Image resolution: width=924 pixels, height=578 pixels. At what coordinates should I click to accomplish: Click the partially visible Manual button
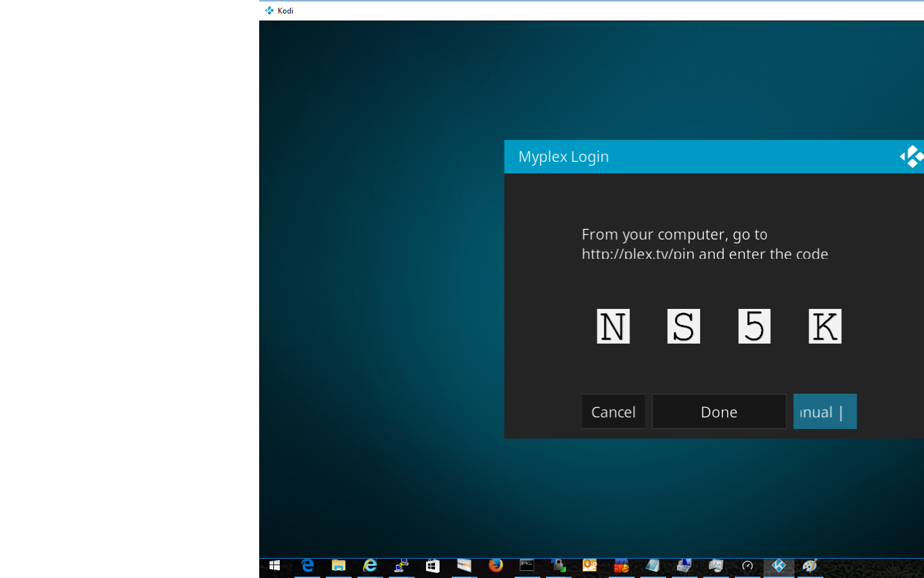pyautogui.click(x=825, y=412)
